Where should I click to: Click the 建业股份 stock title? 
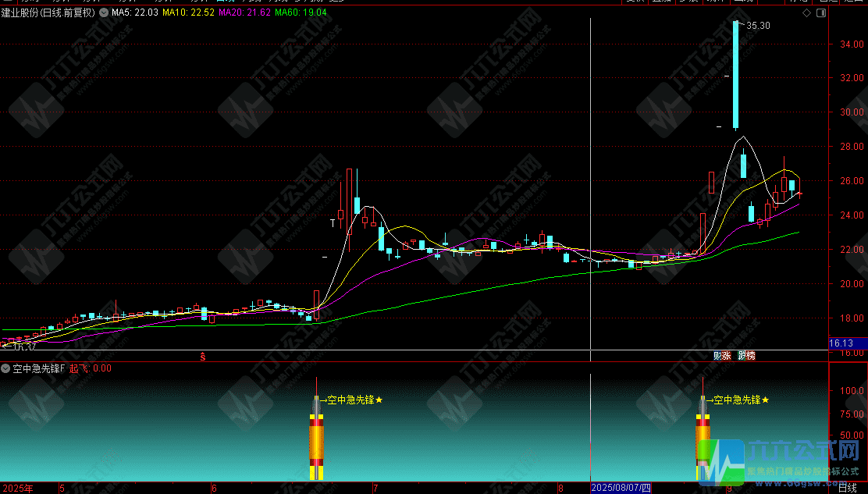point(48,13)
